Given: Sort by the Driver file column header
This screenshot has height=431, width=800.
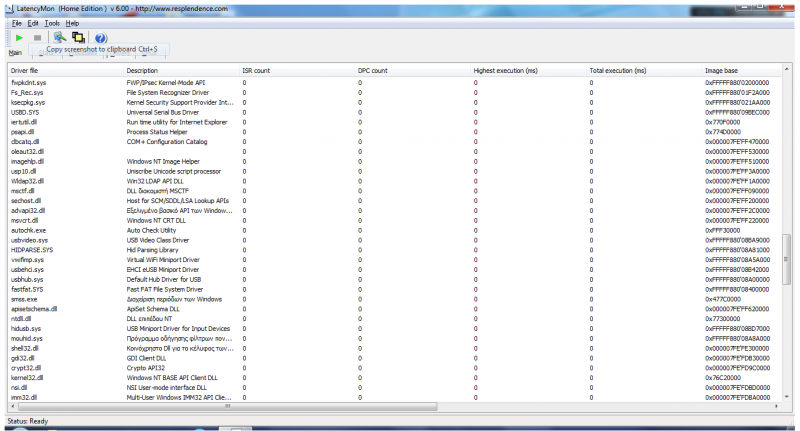Looking at the screenshot, I should coord(26,71).
